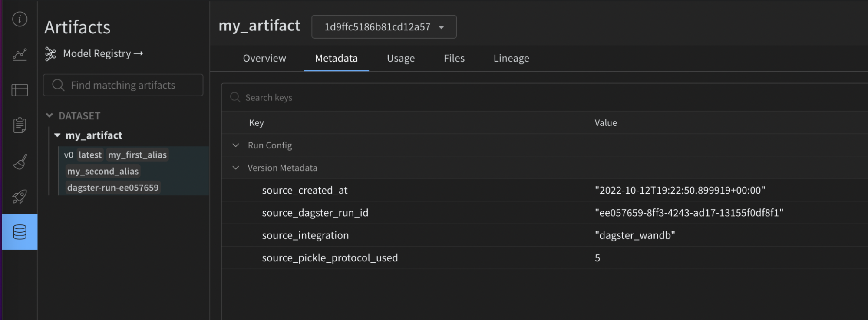
Task: Click the my_artifact page title
Action: click(259, 26)
